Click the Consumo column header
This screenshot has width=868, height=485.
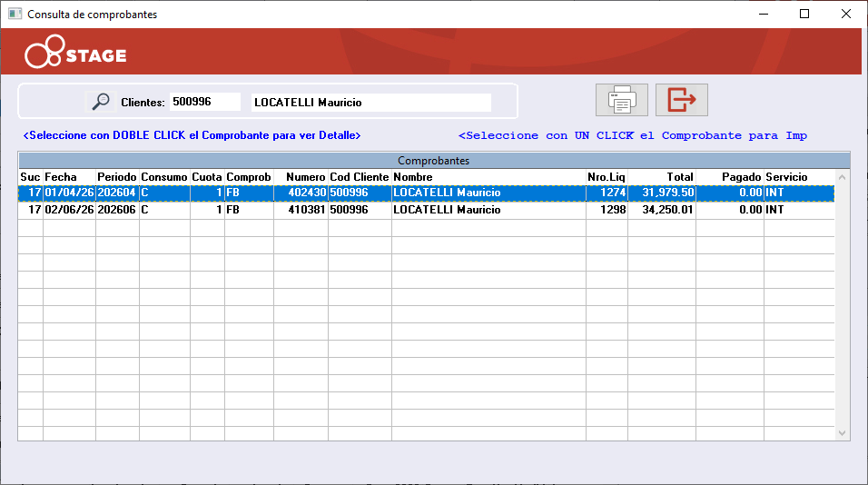[x=163, y=177]
